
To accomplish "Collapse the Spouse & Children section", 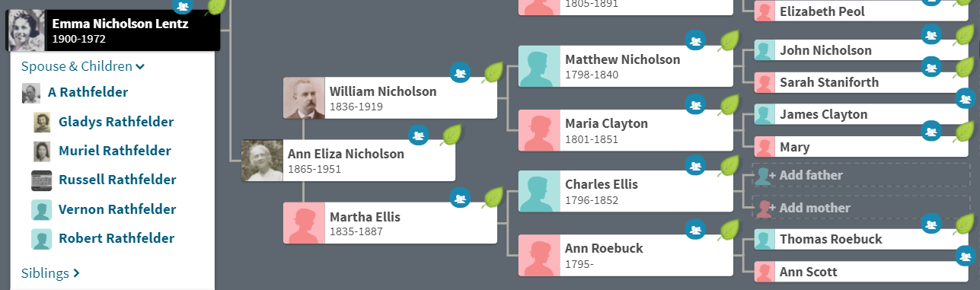I will click(83, 66).
